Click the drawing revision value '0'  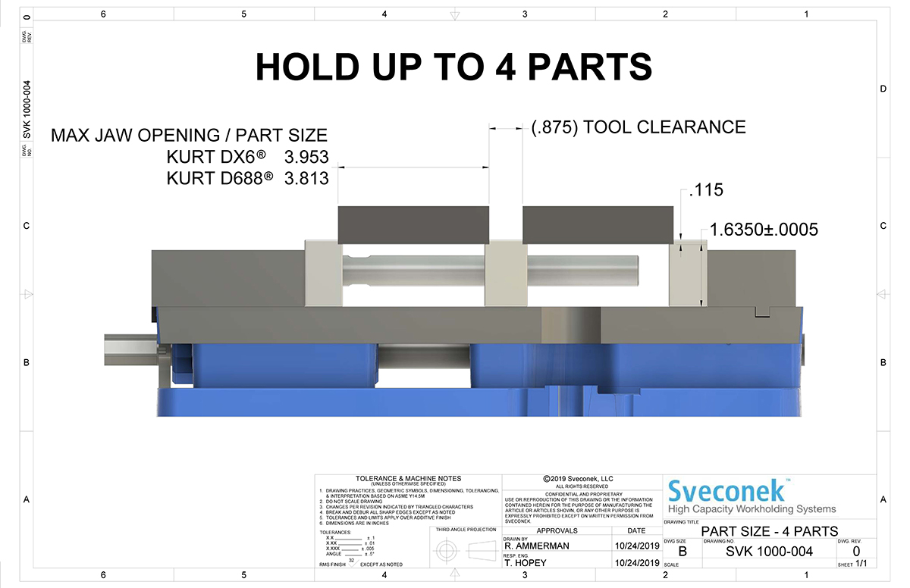click(x=856, y=551)
